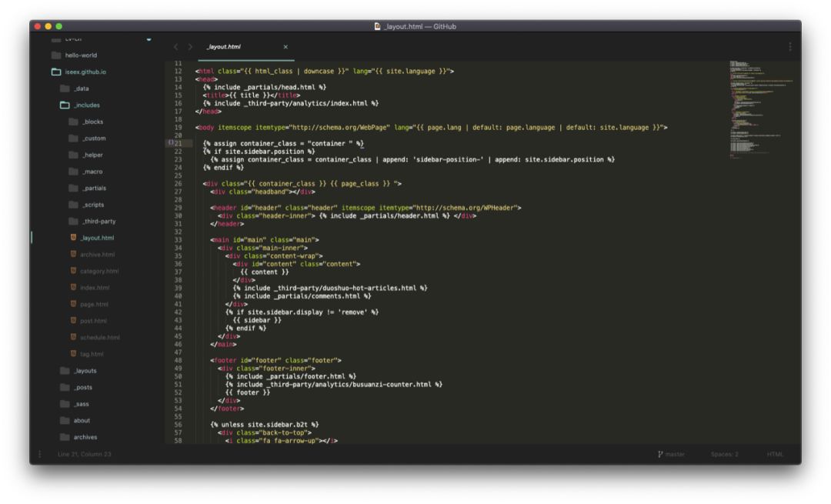
Task: Click line number 33 in the gutter
Action: pos(178,240)
